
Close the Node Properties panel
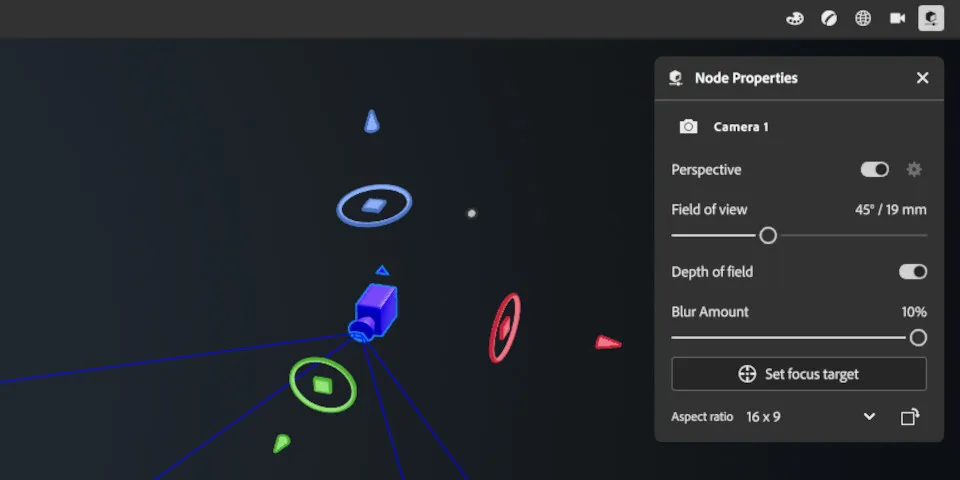point(922,78)
